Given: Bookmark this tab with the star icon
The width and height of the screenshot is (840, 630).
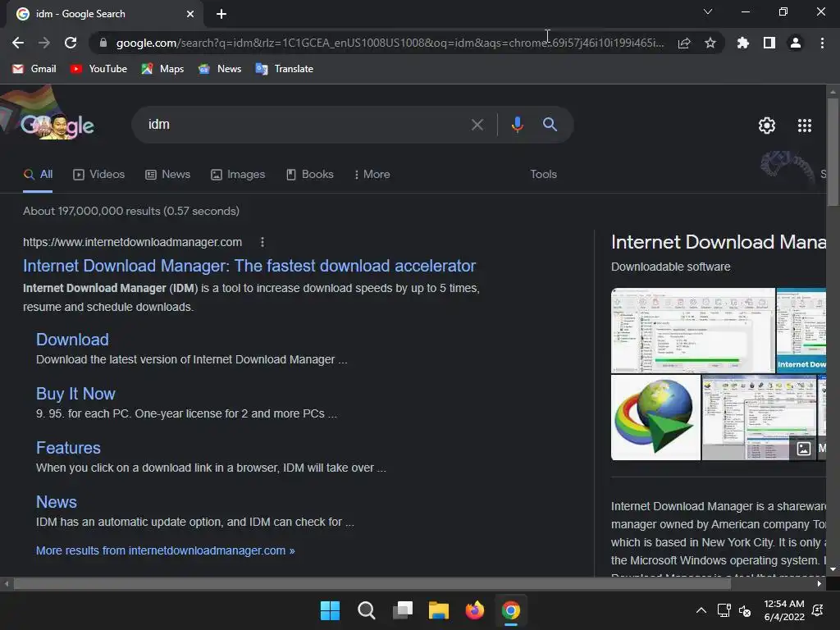Looking at the screenshot, I should click(710, 43).
